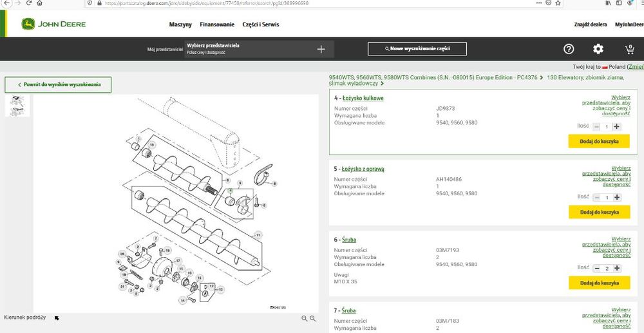This screenshot has height=333, width=644.
Task: Click quantity field for Łożysko kulkowe
Action: [x=607, y=126]
